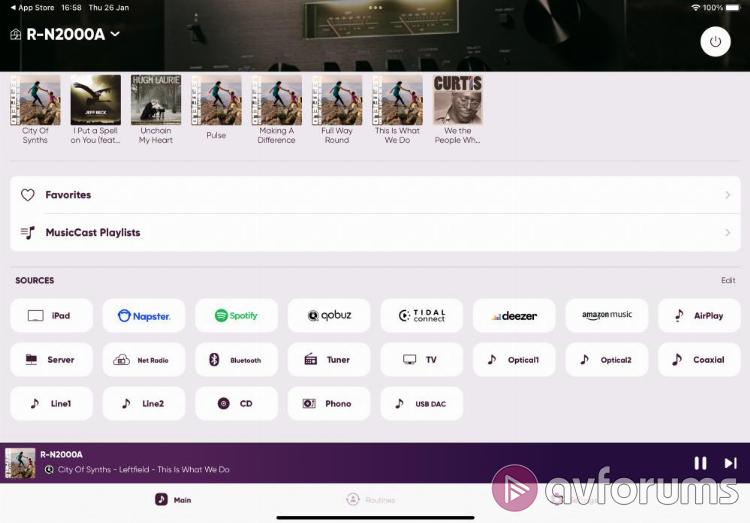Click Edit next to Sources
Screen dimensions: 750x523
[x=727, y=281]
